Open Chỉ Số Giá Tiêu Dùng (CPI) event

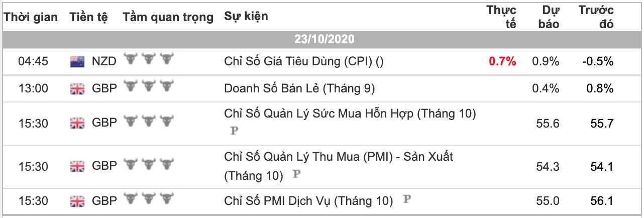point(304,61)
